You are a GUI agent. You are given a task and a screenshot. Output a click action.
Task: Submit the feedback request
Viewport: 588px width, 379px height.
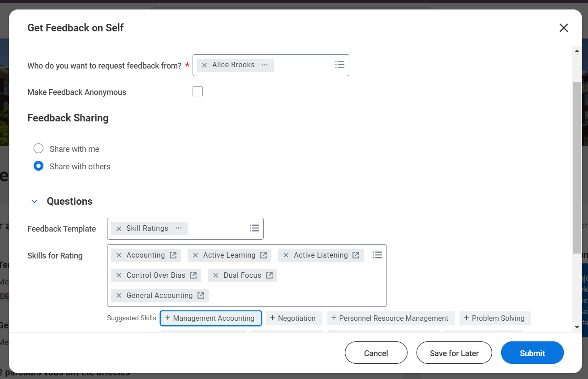click(x=532, y=353)
